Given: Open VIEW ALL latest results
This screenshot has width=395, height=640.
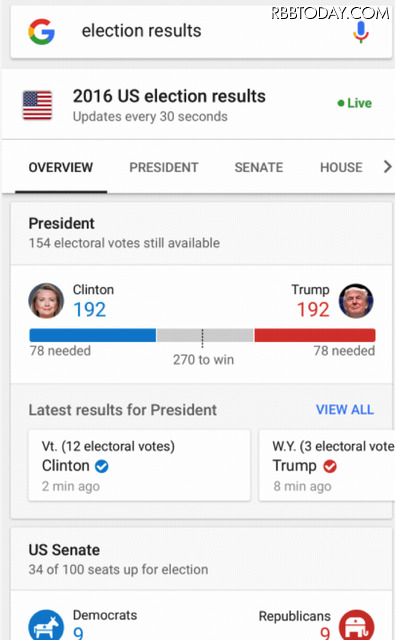Looking at the screenshot, I should coord(345,409).
